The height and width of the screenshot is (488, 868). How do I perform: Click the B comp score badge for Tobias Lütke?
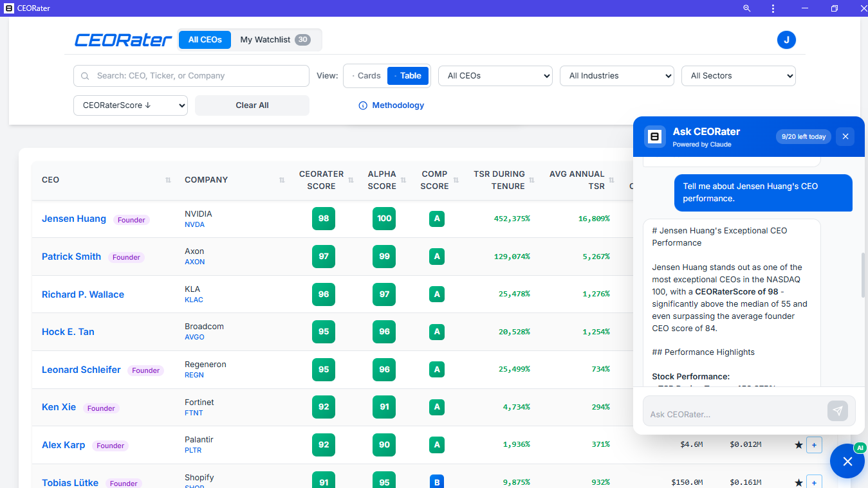click(x=437, y=482)
